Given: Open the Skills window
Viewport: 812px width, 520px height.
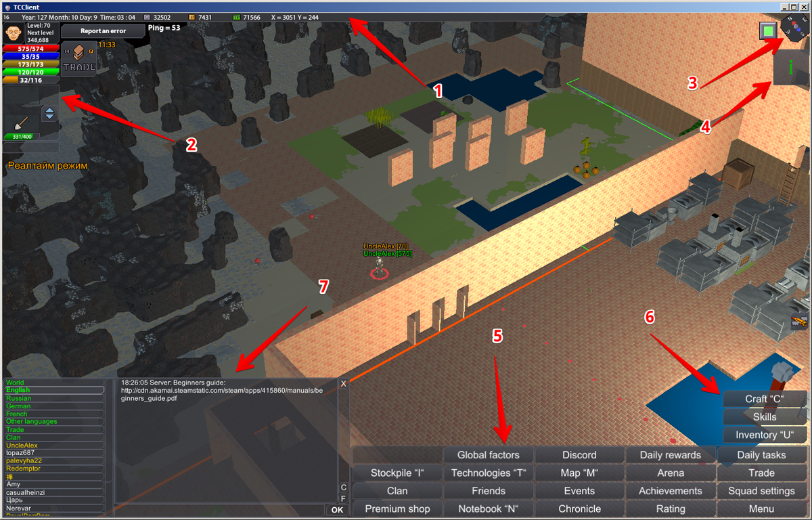Looking at the screenshot, I should (766, 416).
